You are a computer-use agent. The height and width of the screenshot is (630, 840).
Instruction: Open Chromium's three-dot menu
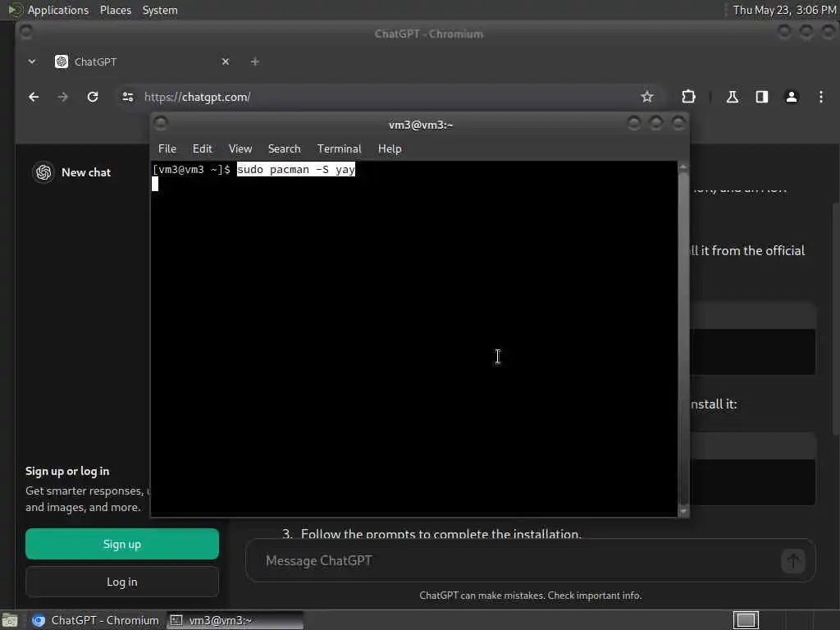(x=820, y=97)
